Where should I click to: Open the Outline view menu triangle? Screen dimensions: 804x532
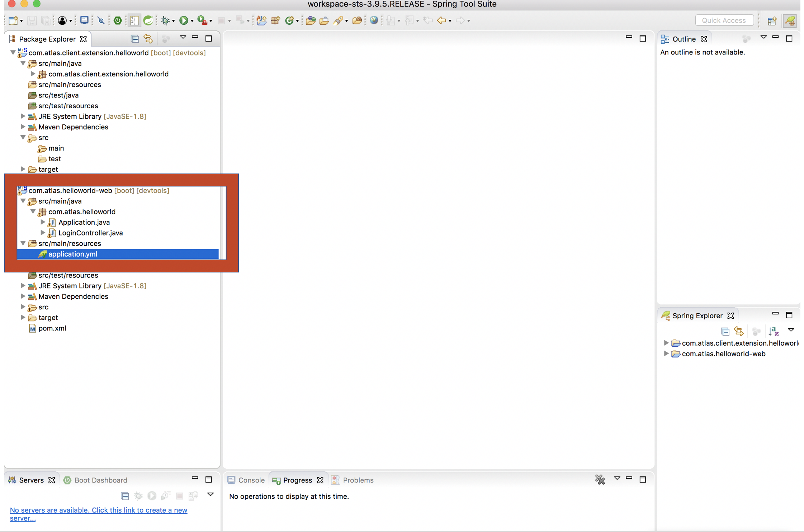[763, 37]
